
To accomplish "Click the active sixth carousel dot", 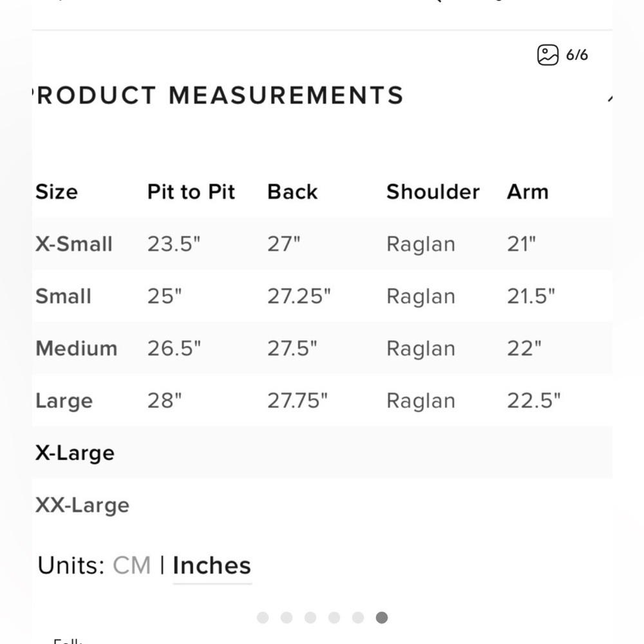I will pyautogui.click(x=381, y=618).
